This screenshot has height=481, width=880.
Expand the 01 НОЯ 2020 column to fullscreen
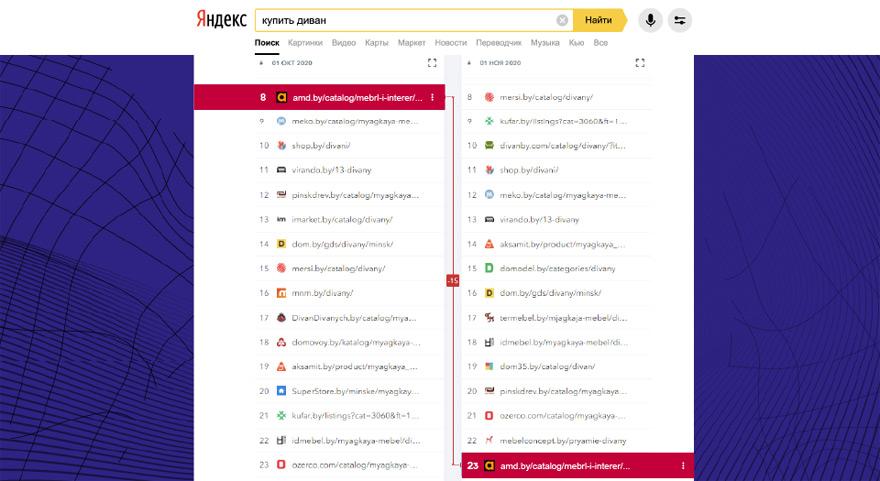click(640, 62)
